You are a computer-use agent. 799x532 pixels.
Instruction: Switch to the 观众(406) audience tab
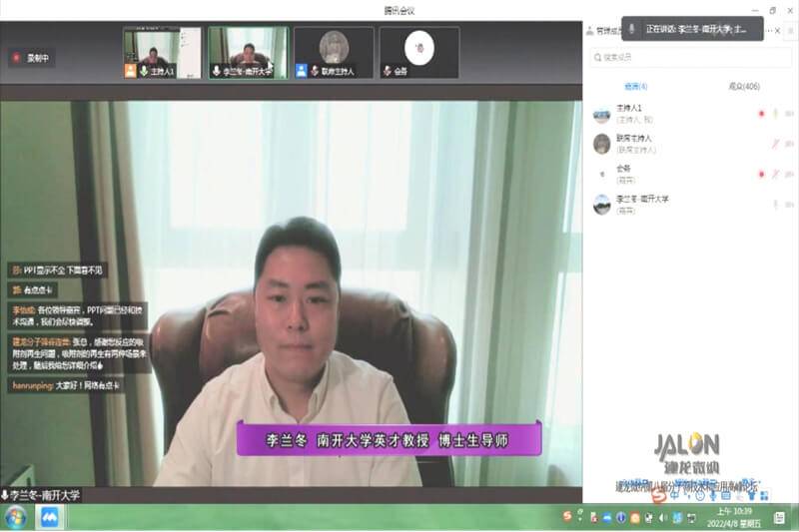(743, 86)
